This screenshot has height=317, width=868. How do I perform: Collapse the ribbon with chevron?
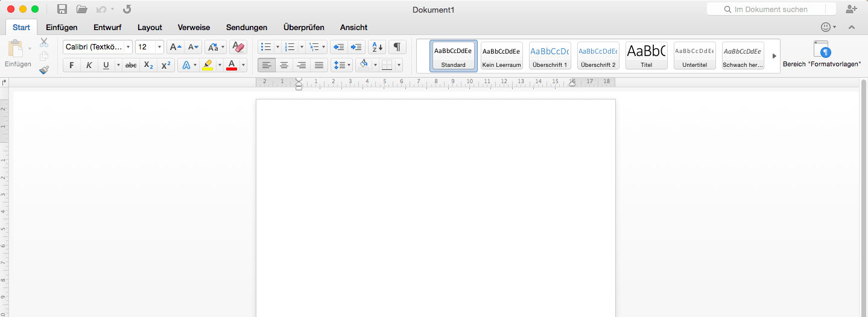pos(852,27)
